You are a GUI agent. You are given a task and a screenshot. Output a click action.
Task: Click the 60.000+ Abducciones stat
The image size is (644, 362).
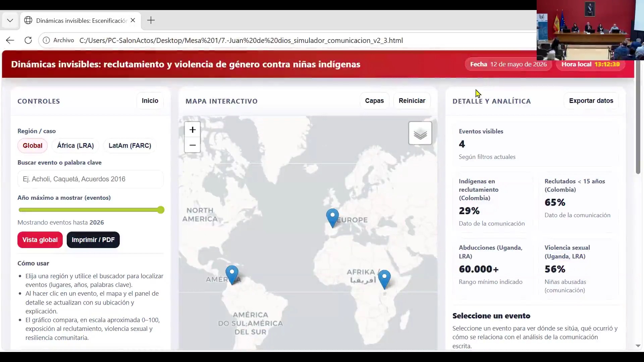tap(479, 269)
